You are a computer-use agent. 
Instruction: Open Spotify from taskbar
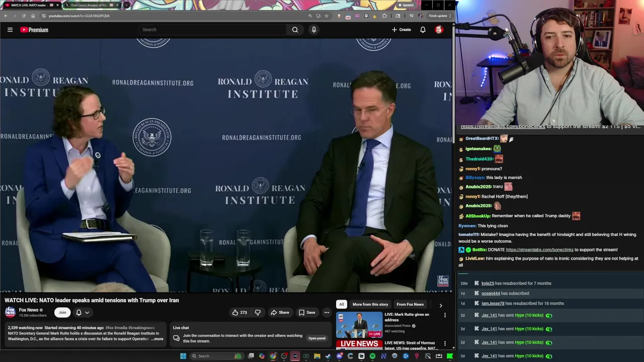[372, 356]
